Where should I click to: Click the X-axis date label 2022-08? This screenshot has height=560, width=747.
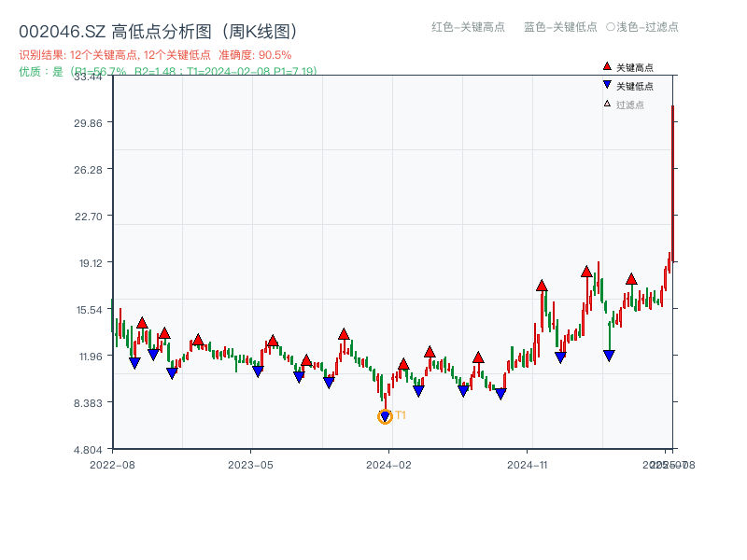pyautogui.click(x=112, y=465)
